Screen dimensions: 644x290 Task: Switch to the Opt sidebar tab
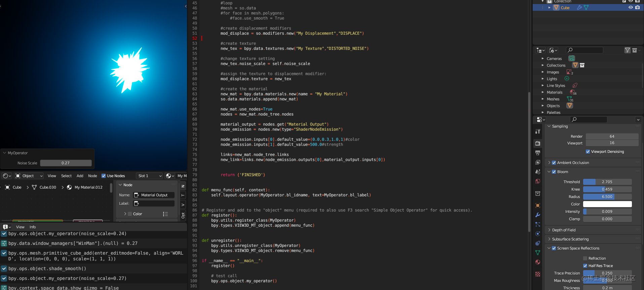tap(183, 215)
